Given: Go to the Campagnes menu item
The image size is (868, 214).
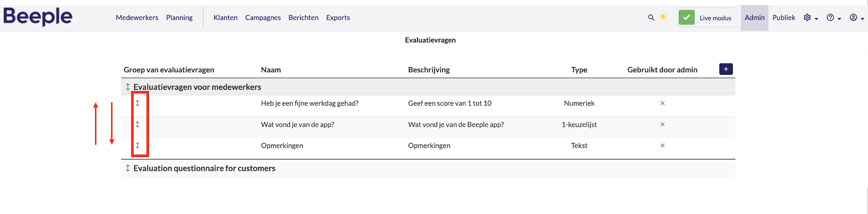Looking at the screenshot, I should (263, 18).
